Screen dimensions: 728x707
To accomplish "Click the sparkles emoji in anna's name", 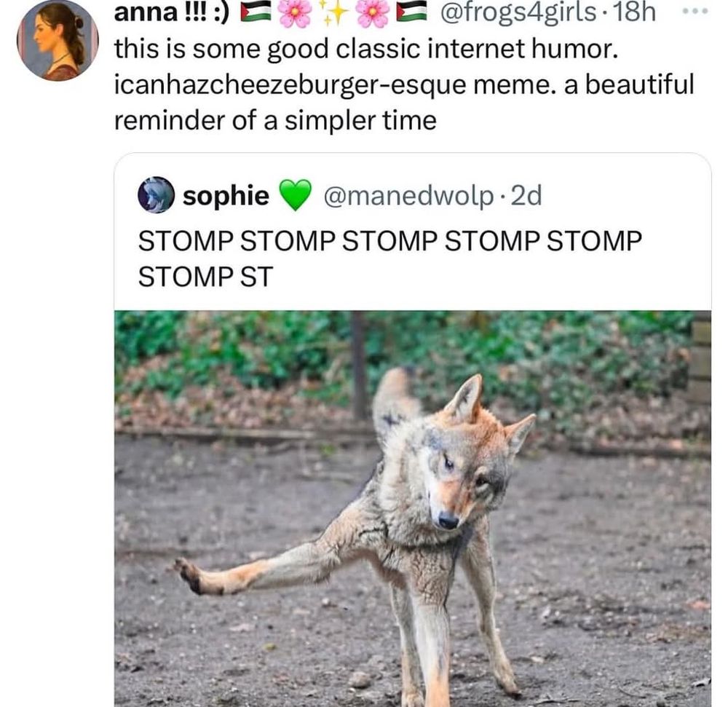I will (335, 13).
